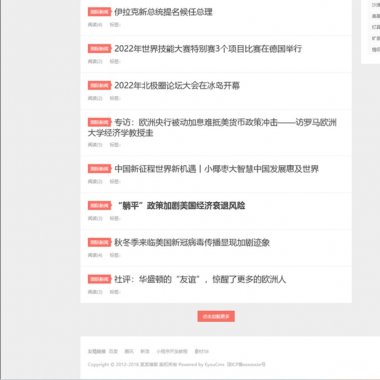Image resolution: width=380 pixels, height=380 pixels.
Task: Open article 中国新征程世界新机遇 小椰枣大智慧
Action: click(x=217, y=169)
